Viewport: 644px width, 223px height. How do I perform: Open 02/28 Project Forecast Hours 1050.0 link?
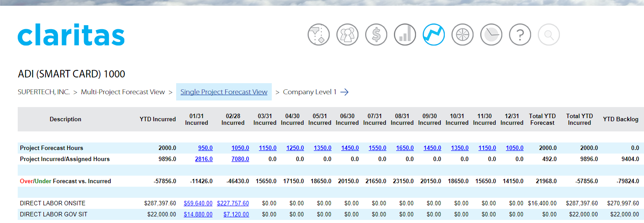(240, 148)
